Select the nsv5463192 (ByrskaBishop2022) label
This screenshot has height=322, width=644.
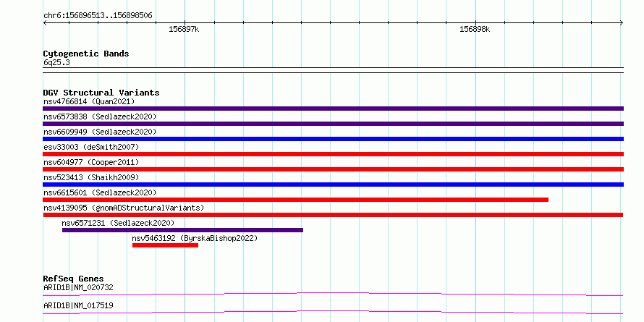195,238
